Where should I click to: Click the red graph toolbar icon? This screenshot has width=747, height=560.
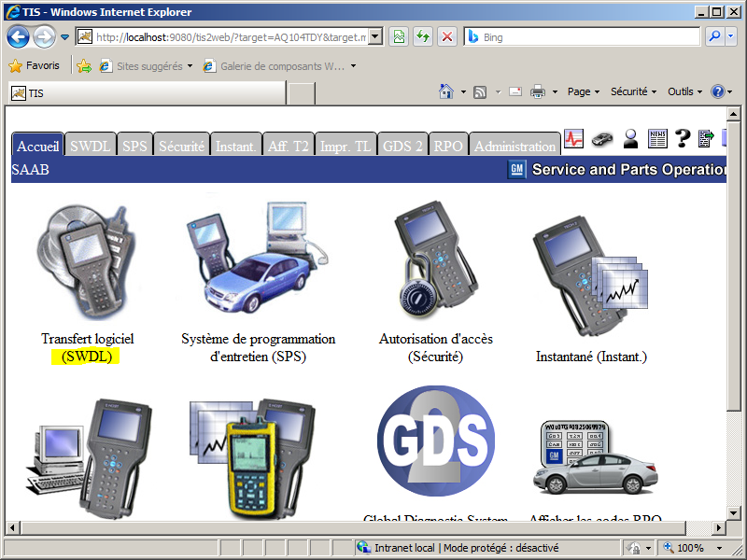click(573, 138)
